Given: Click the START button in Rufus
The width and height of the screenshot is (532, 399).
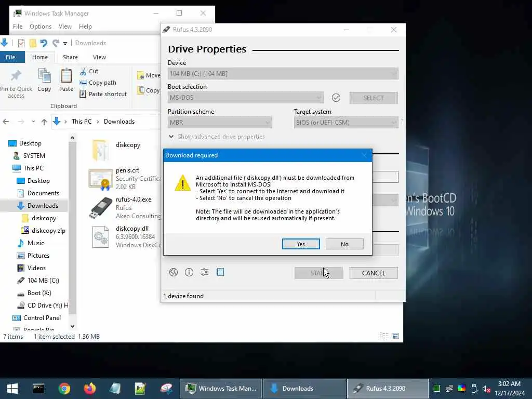Looking at the screenshot, I should click(318, 273).
